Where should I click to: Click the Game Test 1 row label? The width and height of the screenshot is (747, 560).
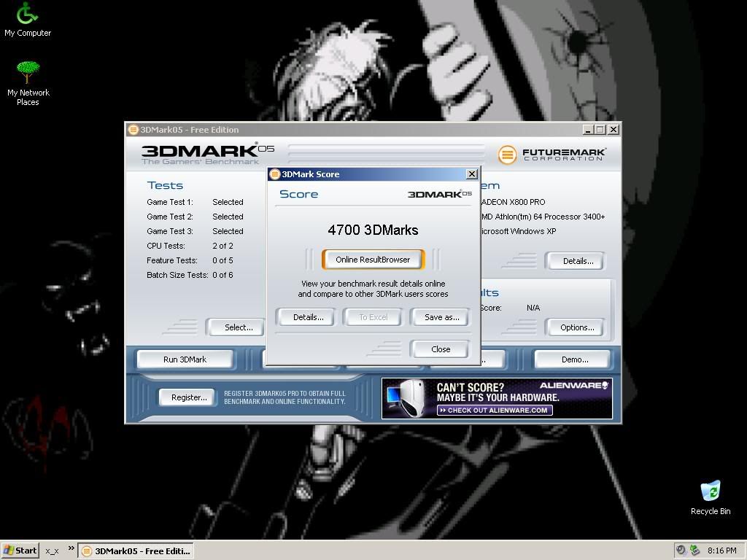pyautogui.click(x=169, y=202)
